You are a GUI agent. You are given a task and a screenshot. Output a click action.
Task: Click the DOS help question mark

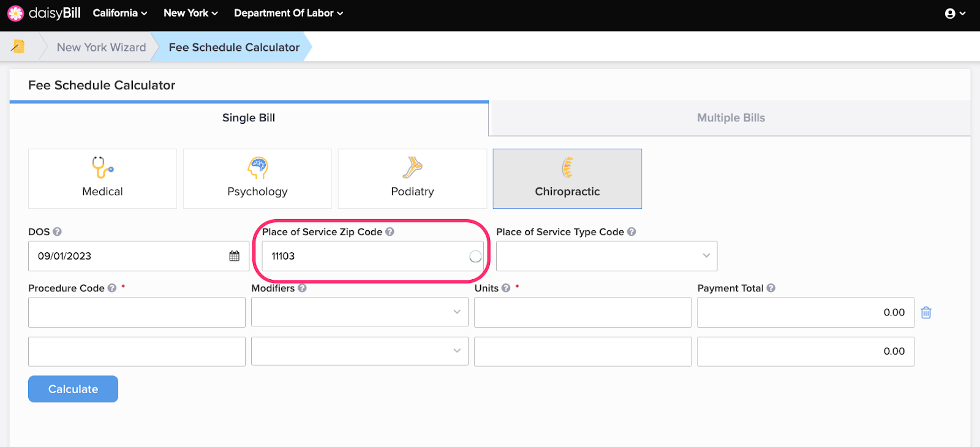coord(57,231)
